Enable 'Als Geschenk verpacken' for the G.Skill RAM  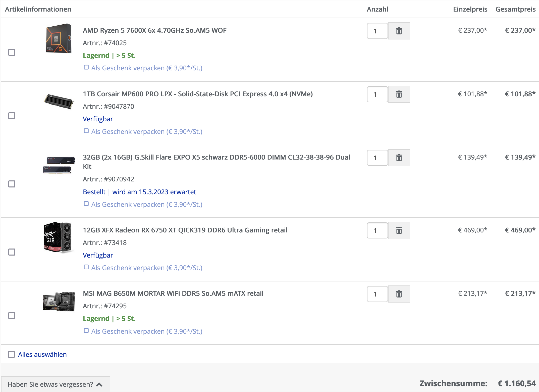tap(87, 203)
